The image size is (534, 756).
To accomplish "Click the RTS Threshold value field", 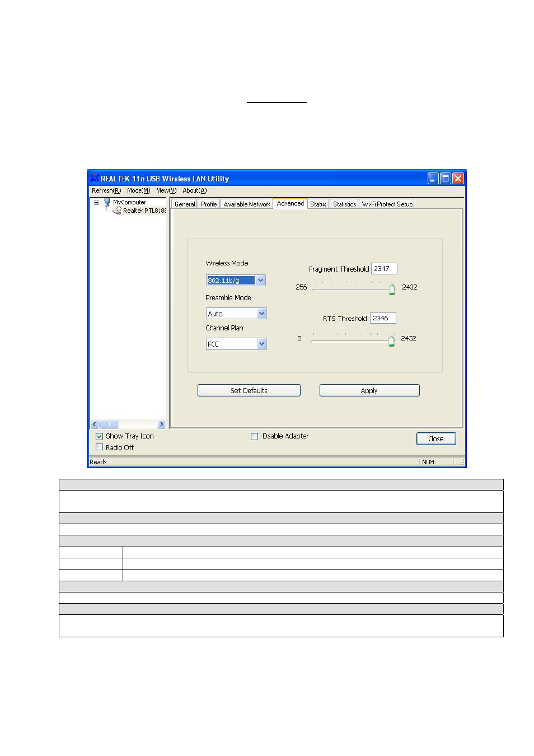I will tap(383, 318).
